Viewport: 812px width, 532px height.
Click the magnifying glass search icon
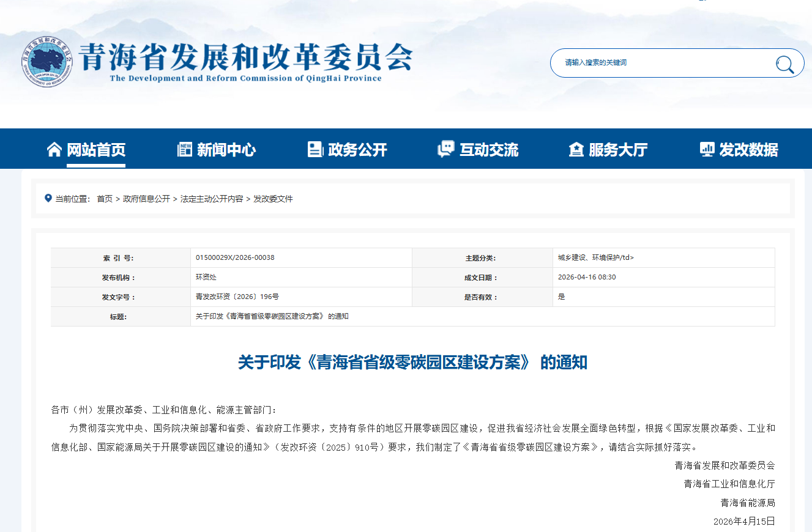click(784, 64)
